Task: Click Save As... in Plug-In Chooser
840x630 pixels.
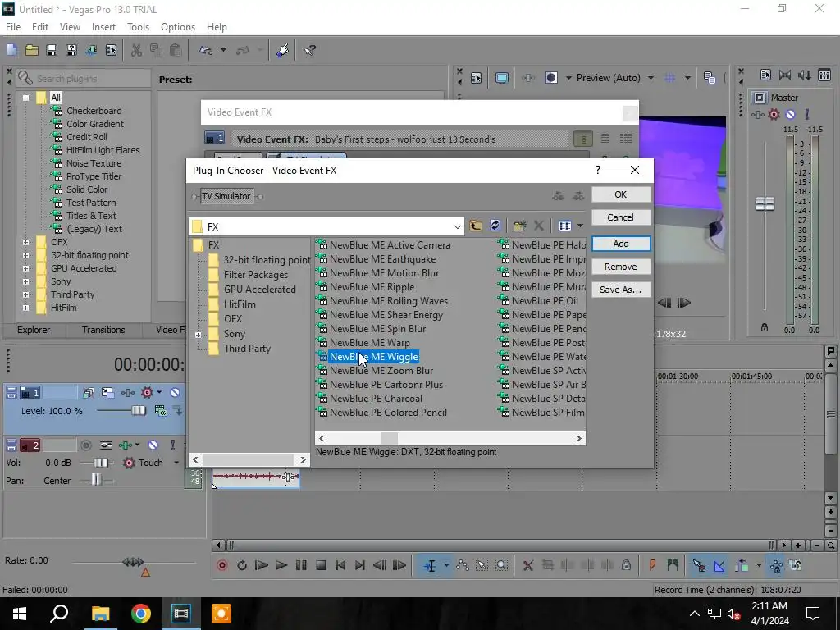Action: [x=621, y=290]
